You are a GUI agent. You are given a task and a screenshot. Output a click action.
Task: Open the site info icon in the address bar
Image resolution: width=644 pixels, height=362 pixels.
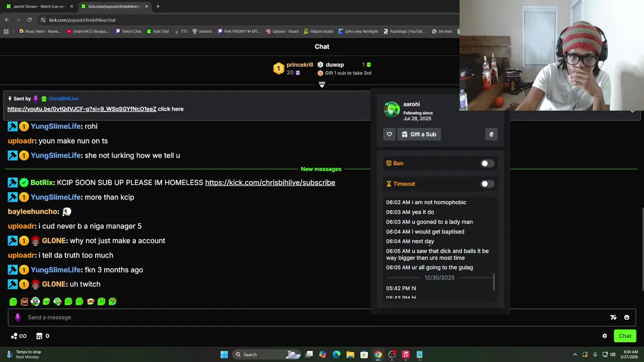click(43, 20)
